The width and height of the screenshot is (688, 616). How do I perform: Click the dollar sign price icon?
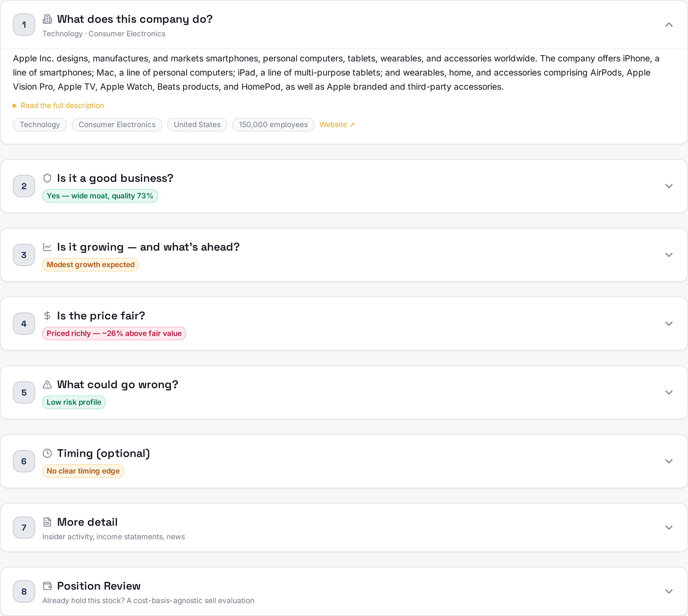tap(47, 316)
